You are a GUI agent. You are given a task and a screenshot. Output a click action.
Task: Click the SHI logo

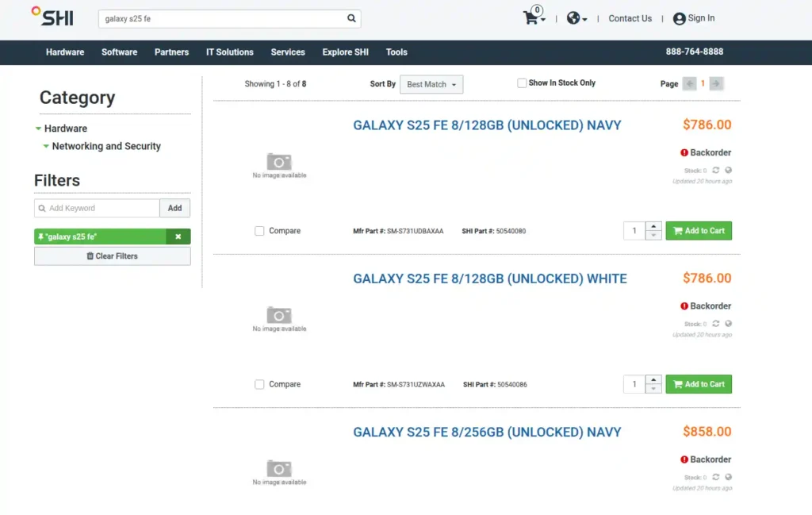point(52,17)
